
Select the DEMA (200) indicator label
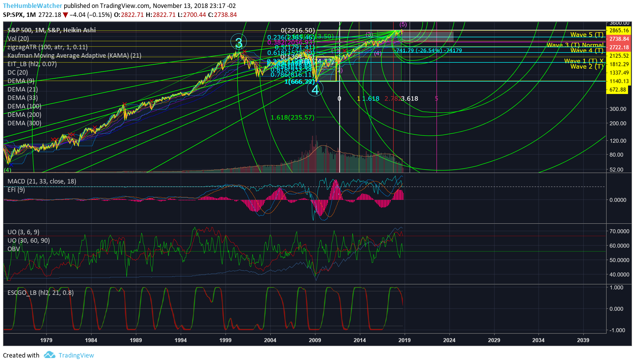point(24,114)
